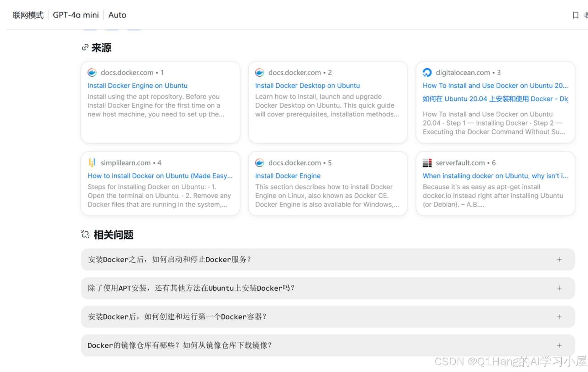Click the icon beside 相关问题 heading
Viewport: 588px width, 372px height.
85,234
